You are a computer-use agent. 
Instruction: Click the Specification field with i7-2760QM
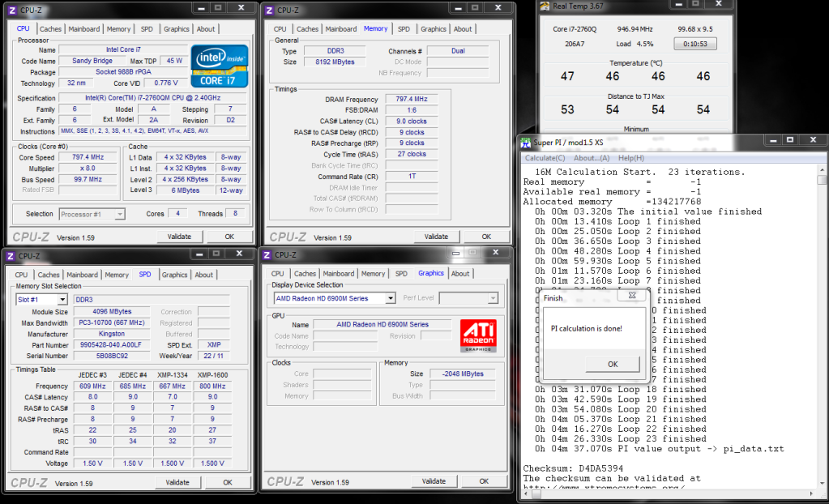[153, 98]
